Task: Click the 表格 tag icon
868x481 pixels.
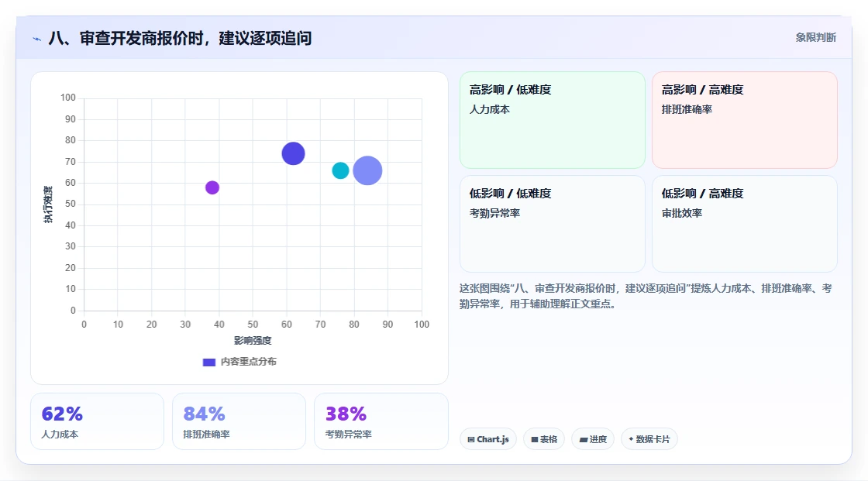Action: click(x=535, y=439)
